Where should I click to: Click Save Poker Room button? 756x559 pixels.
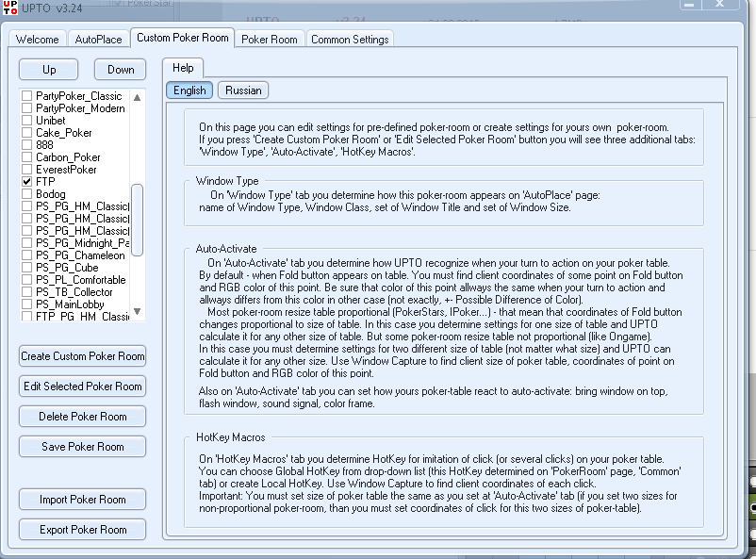[82, 447]
